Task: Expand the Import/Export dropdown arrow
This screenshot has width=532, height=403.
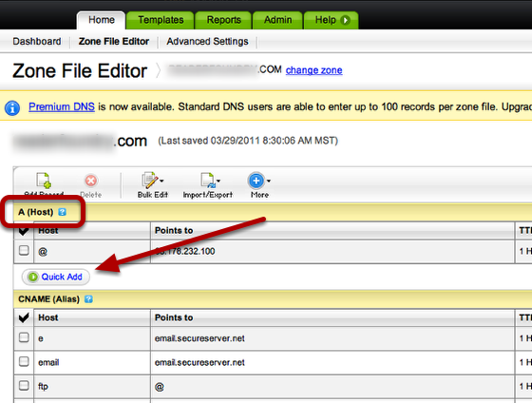Action: coord(218,181)
